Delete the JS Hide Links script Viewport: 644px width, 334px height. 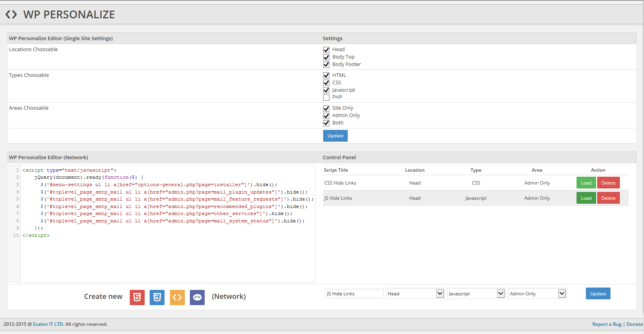click(x=608, y=198)
